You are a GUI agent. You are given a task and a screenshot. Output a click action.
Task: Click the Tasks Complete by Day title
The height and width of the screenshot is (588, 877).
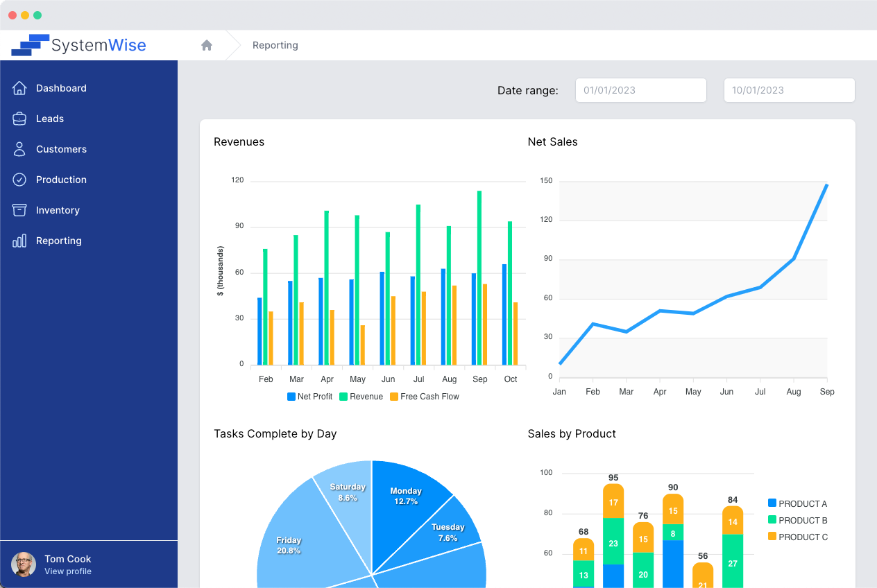pos(275,434)
